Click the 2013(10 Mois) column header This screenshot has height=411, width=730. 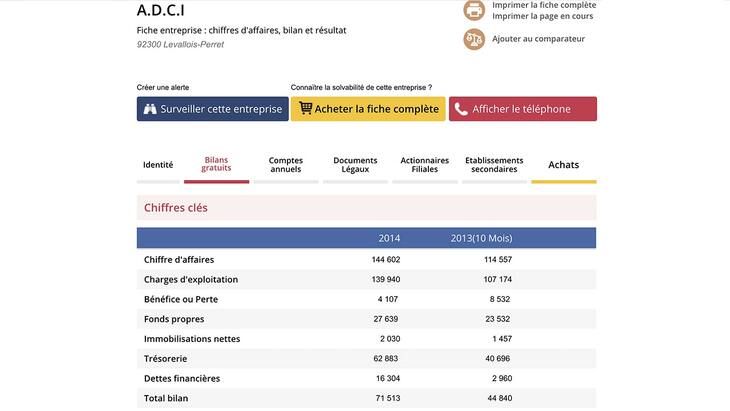pos(481,238)
